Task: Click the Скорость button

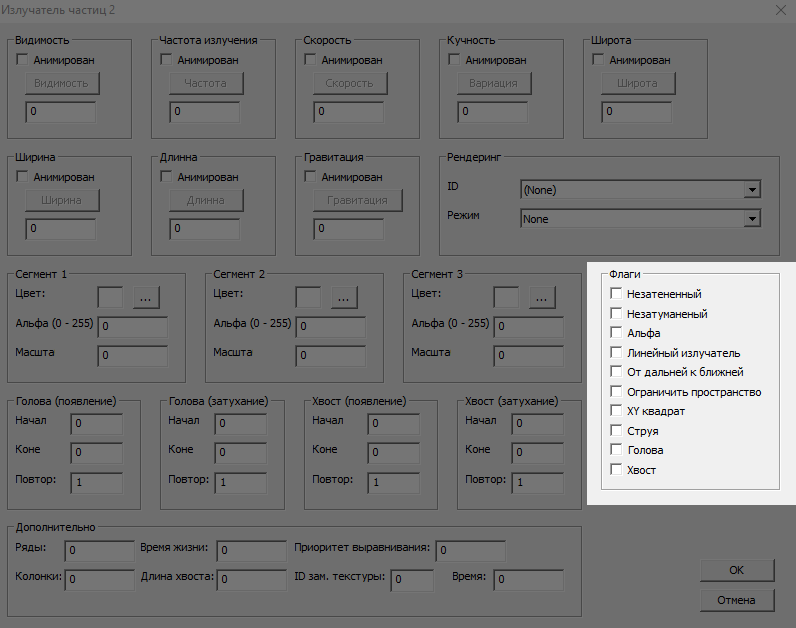Action: (x=350, y=83)
